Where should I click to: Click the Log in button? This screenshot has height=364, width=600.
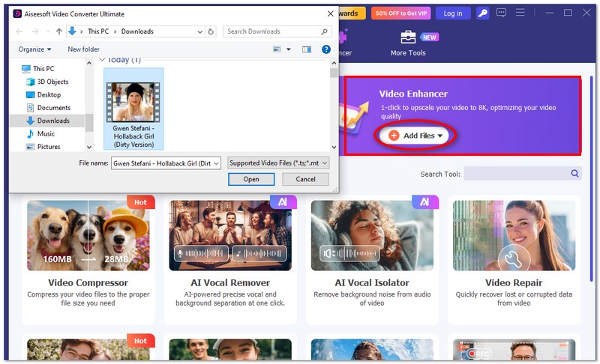click(x=453, y=13)
